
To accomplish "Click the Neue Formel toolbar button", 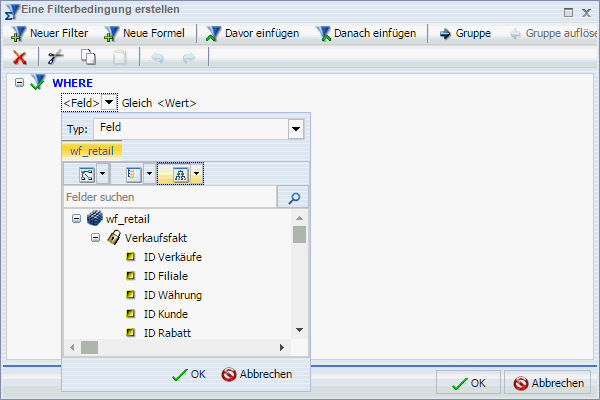I will [145, 33].
